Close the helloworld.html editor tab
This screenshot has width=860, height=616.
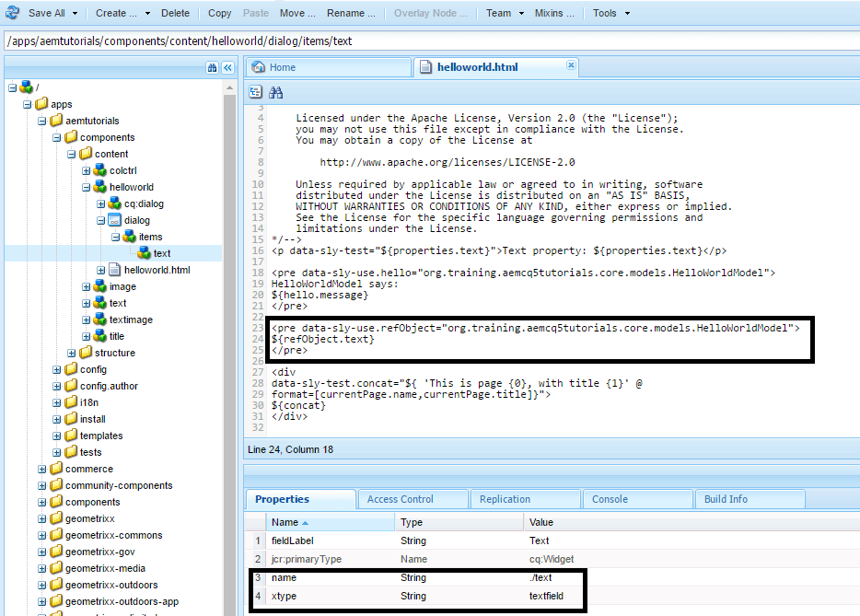click(571, 64)
